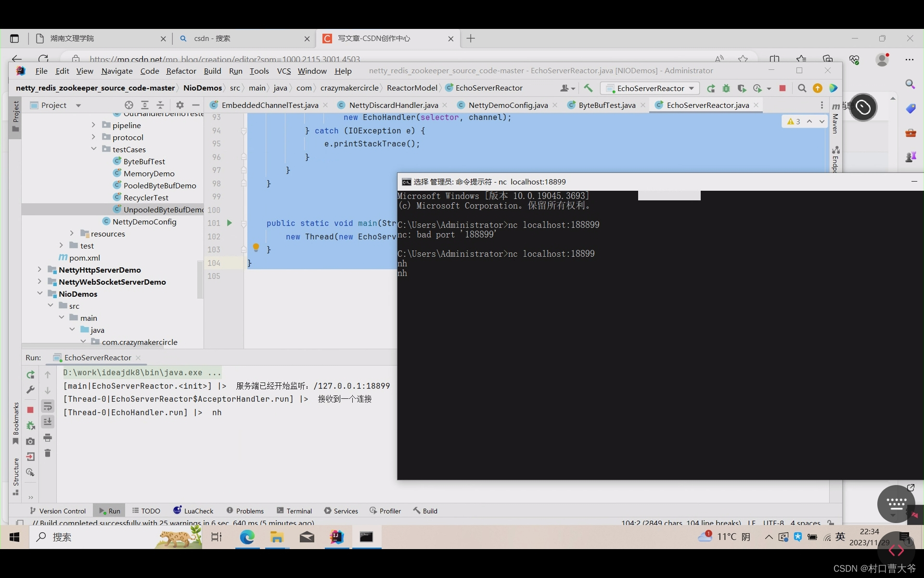Click run gutter arrow at line 101
Screen dimensions: 924x578
coord(230,223)
